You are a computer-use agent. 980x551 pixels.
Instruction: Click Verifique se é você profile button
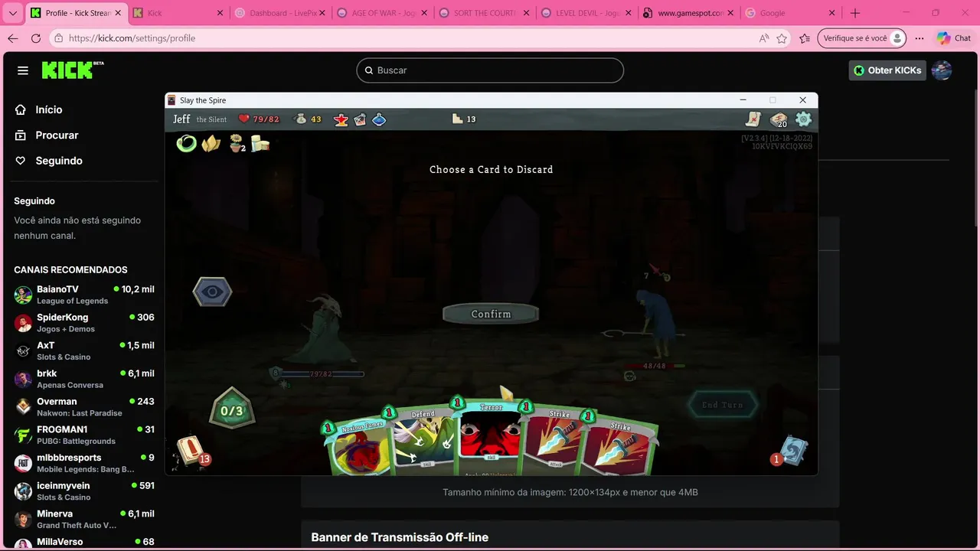pos(861,38)
